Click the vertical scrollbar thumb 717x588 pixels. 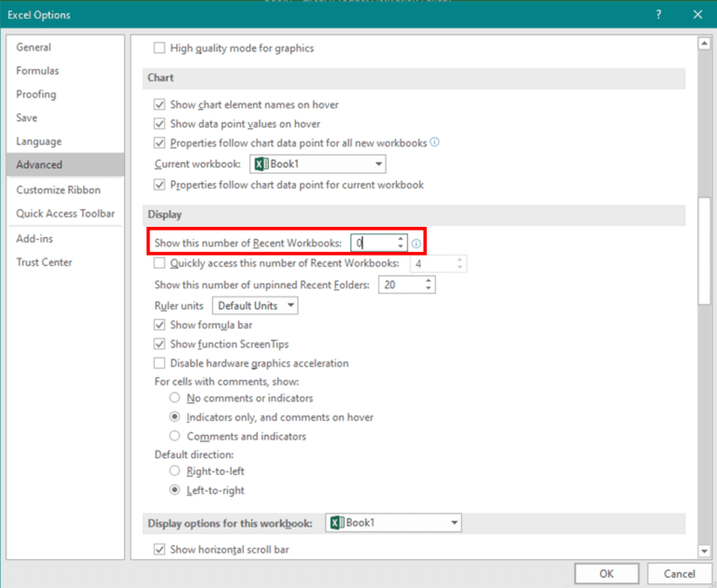tap(704, 250)
